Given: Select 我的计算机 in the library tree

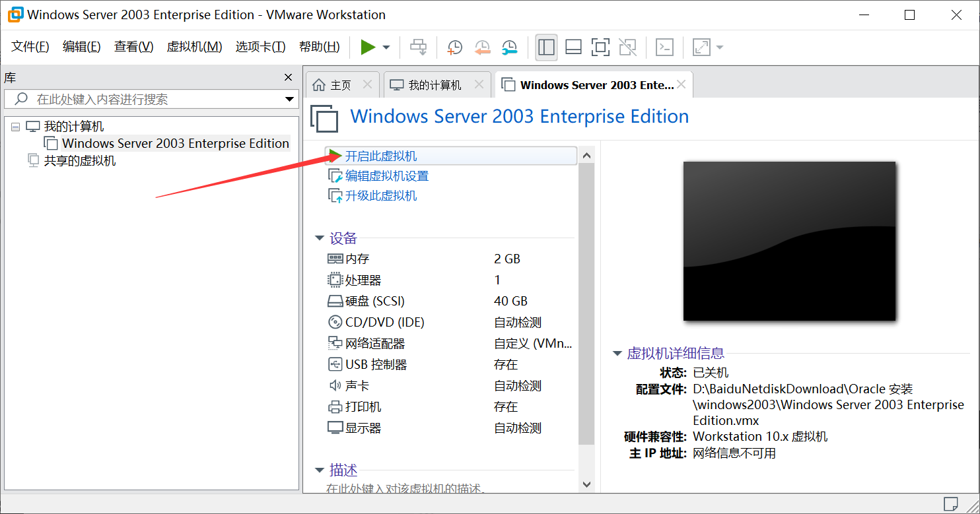Looking at the screenshot, I should point(74,127).
